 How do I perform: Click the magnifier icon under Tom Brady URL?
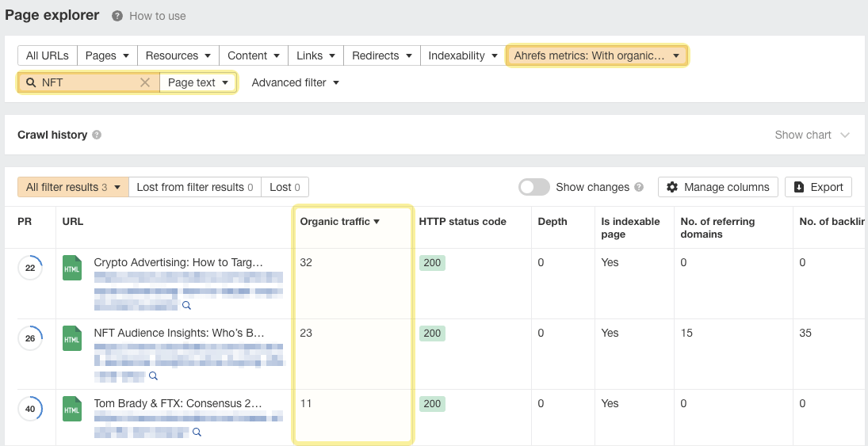pyautogui.click(x=197, y=433)
